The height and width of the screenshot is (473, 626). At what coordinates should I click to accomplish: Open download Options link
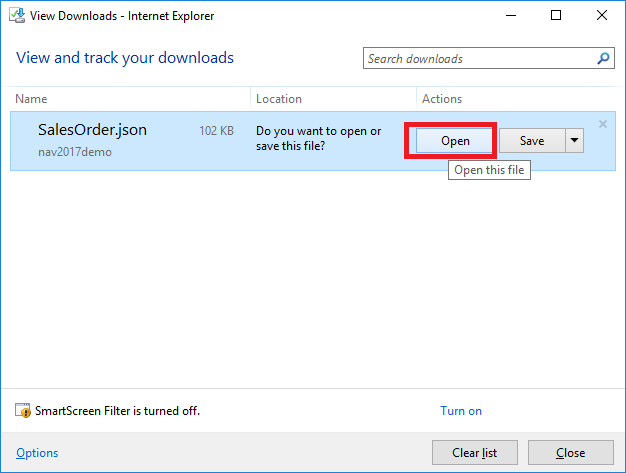pos(37,453)
